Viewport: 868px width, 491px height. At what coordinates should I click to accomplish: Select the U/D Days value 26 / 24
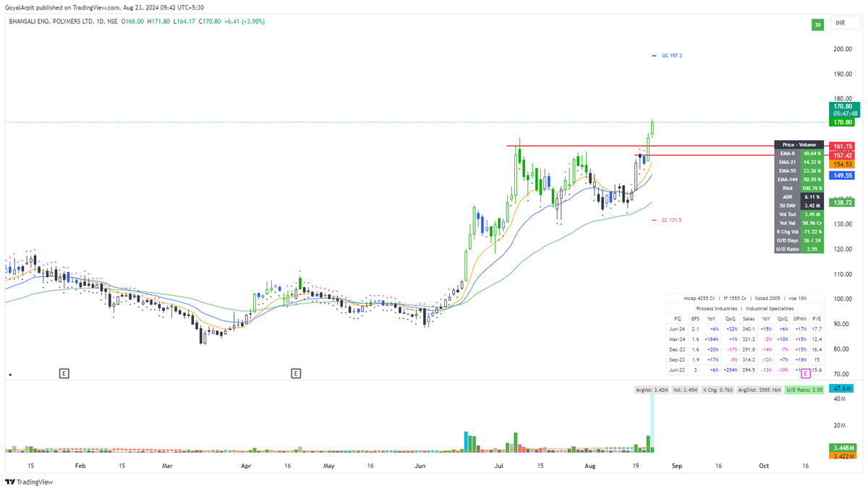click(812, 240)
